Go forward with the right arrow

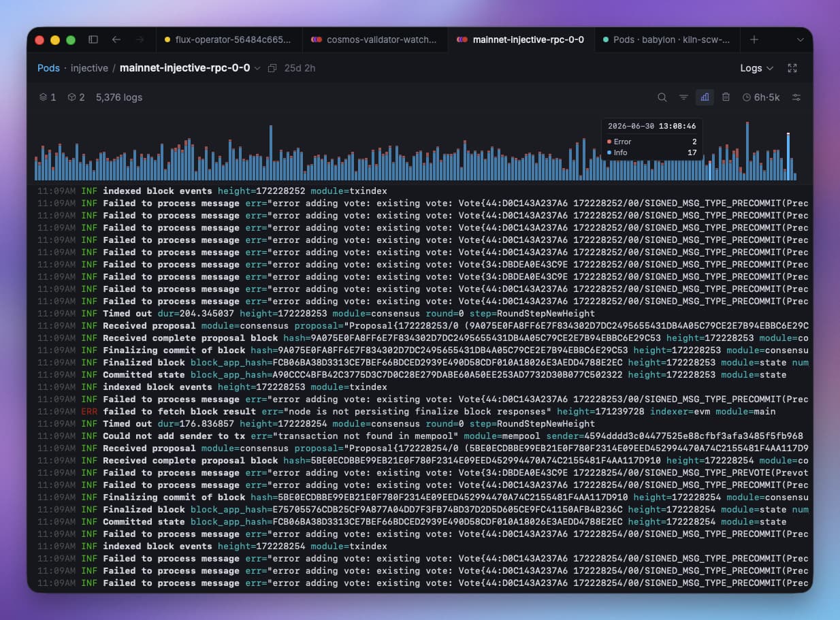click(140, 39)
